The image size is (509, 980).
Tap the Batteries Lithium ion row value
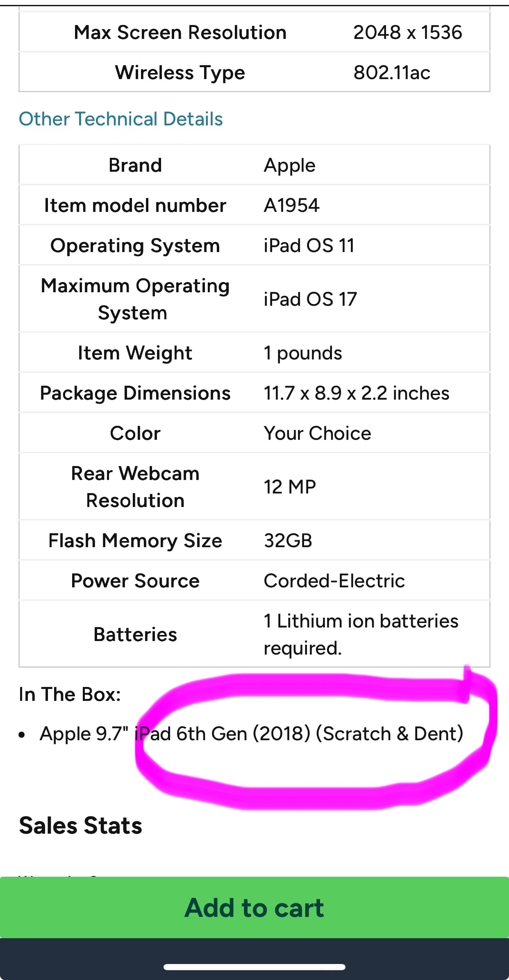(x=361, y=634)
